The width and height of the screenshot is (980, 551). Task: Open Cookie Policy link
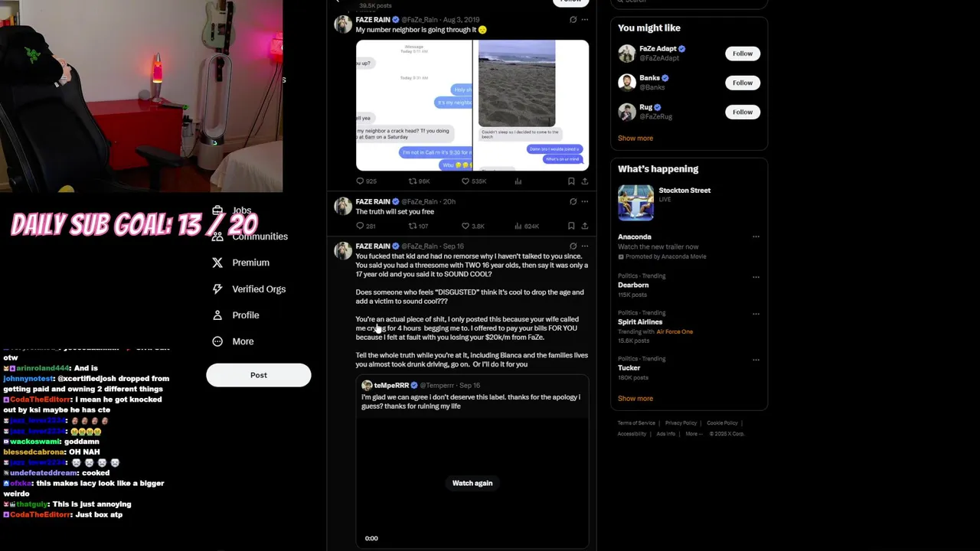[722, 423]
